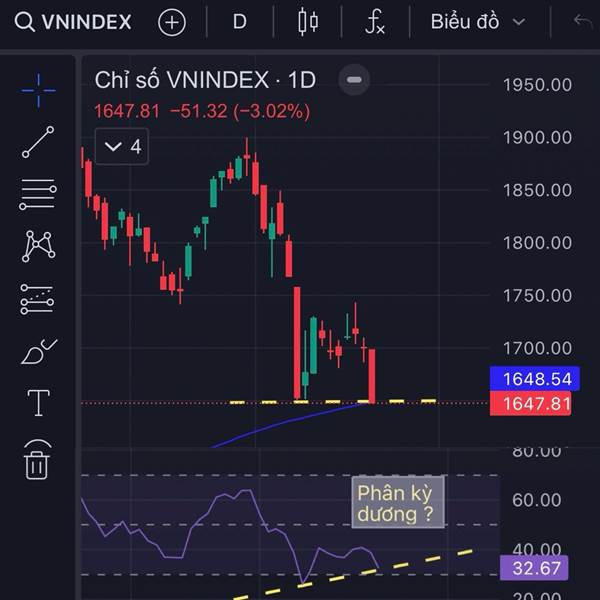Select the horizontal lines Fibonacci tool
Screen dimensions: 600x600
(38, 194)
